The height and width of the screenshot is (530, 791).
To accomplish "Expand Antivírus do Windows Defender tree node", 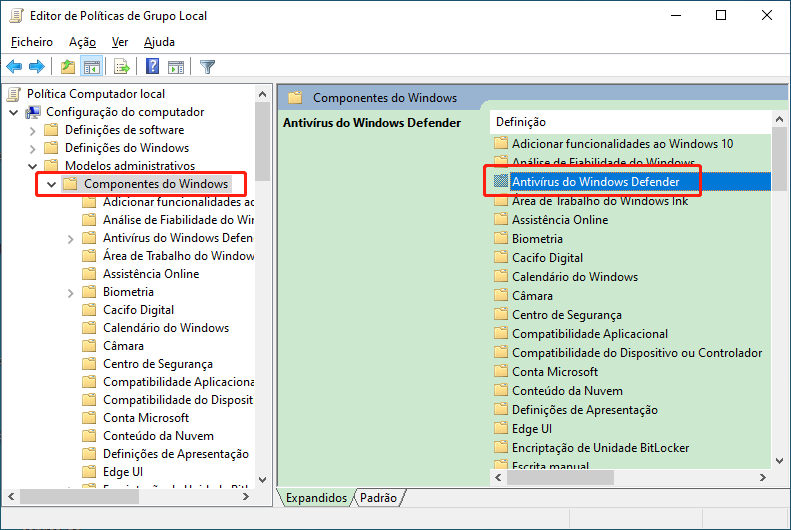I will coord(71,239).
